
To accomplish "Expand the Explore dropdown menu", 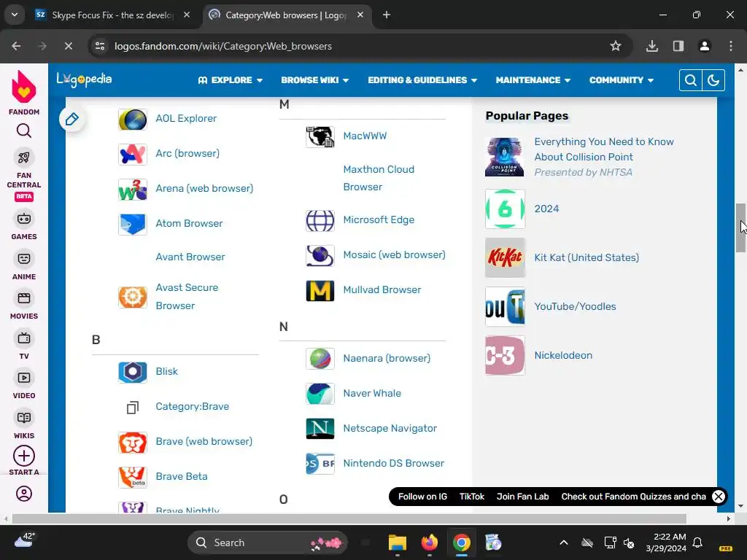I will tap(230, 80).
